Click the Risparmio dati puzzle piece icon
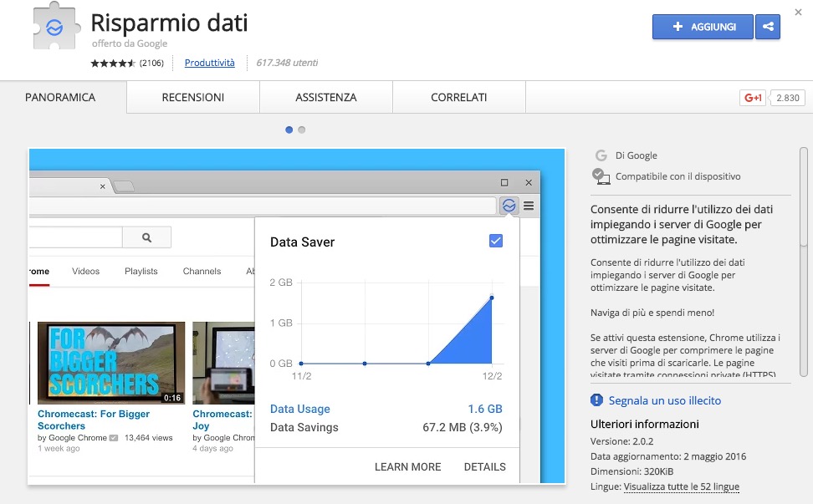The image size is (813, 504). tap(56, 28)
